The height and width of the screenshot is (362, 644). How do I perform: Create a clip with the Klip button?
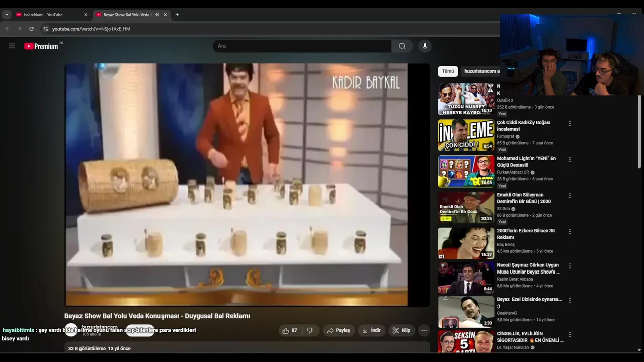(x=401, y=330)
